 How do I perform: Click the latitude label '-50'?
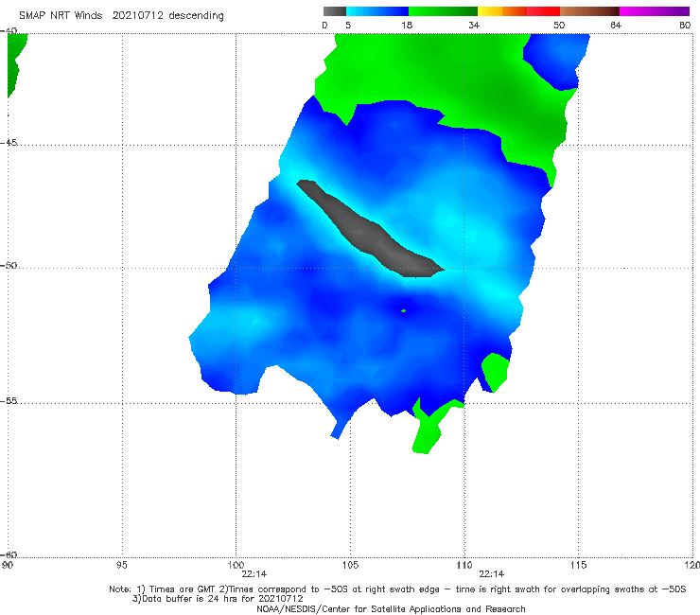click(9, 265)
